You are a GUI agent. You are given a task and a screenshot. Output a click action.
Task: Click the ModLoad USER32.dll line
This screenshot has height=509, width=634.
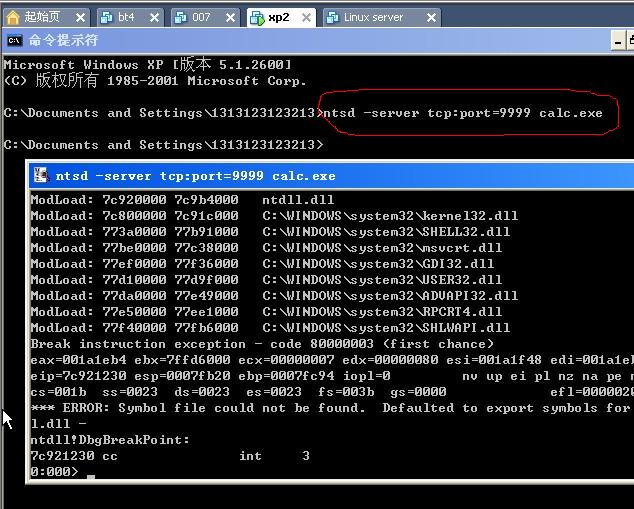point(266,279)
